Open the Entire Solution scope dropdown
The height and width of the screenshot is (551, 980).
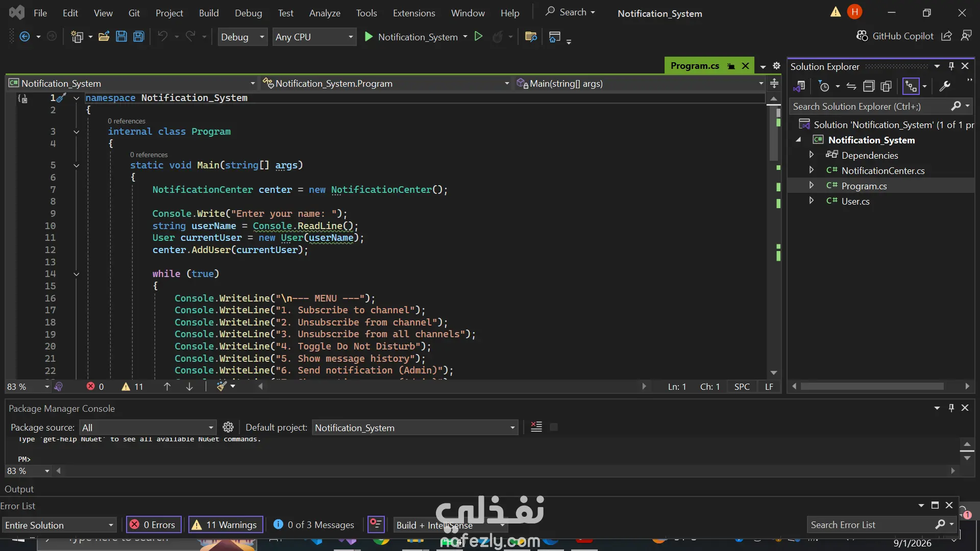click(59, 525)
